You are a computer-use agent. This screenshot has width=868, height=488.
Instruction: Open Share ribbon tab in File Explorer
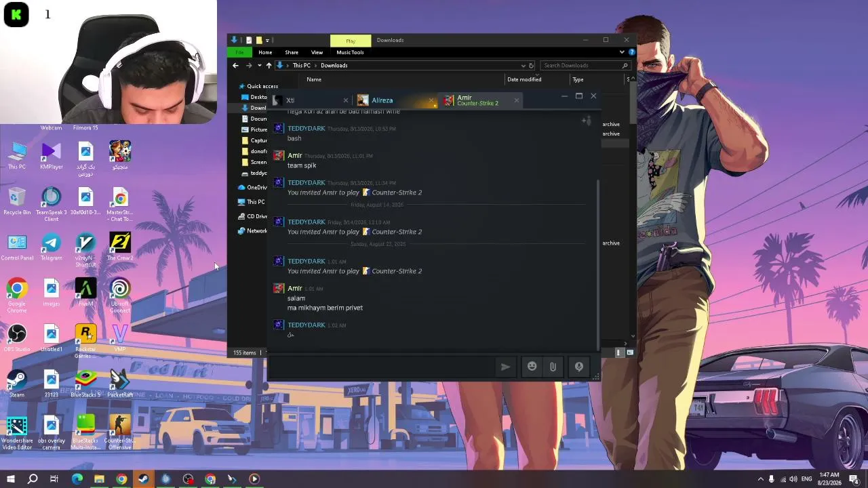coord(292,52)
